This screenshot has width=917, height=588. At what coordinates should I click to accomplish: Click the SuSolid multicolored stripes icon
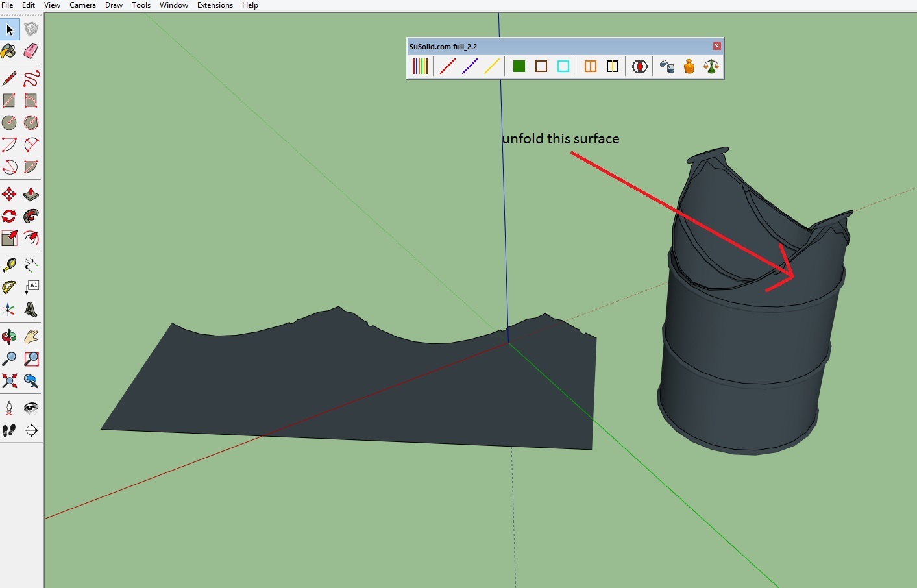421,66
